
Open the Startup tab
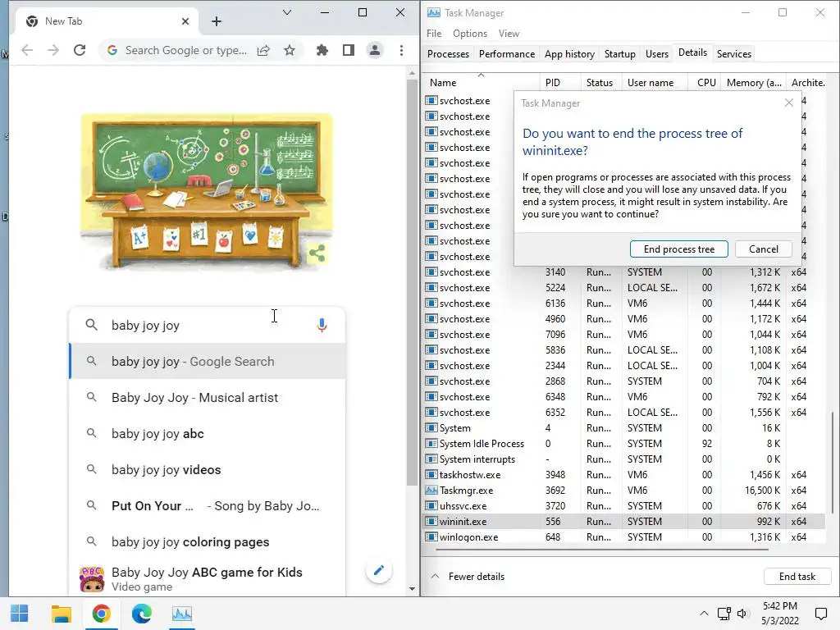tap(620, 53)
